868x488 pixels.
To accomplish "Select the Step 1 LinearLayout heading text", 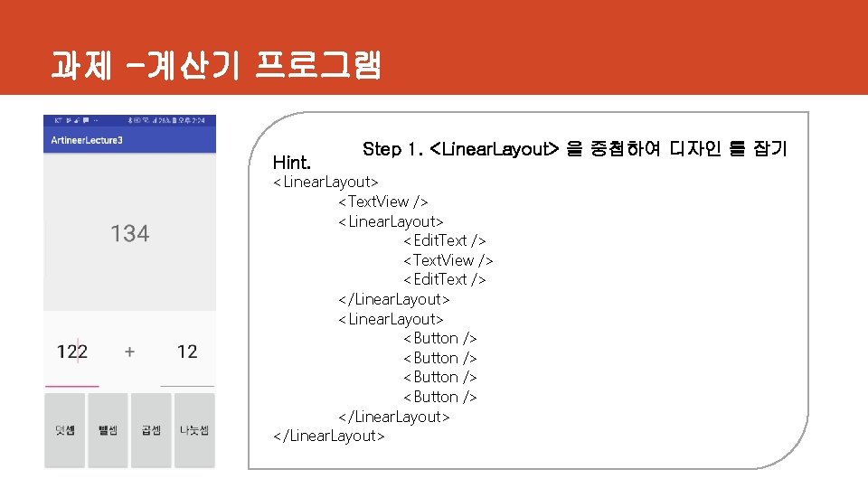I will pyautogui.click(x=575, y=149).
